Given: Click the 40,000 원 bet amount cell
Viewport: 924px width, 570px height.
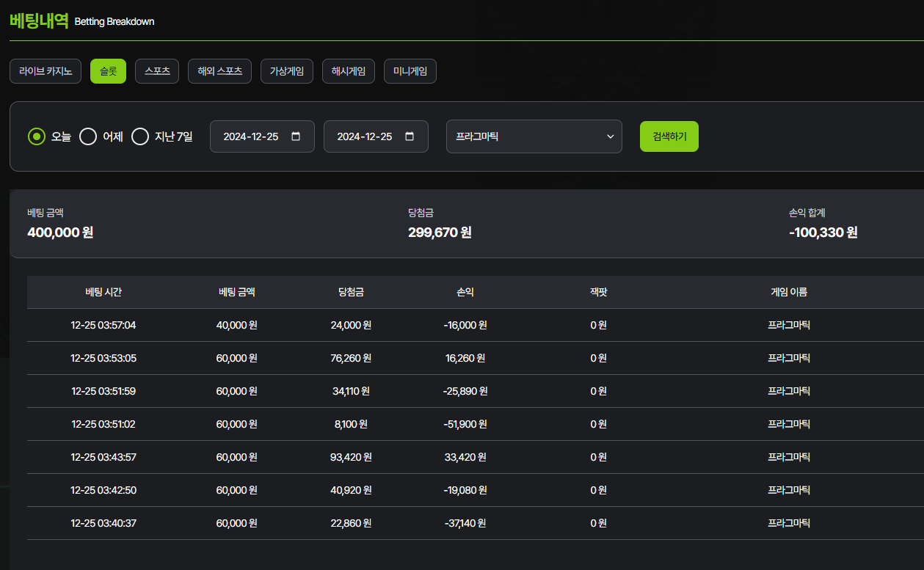Looking at the screenshot, I should click(x=237, y=325).
